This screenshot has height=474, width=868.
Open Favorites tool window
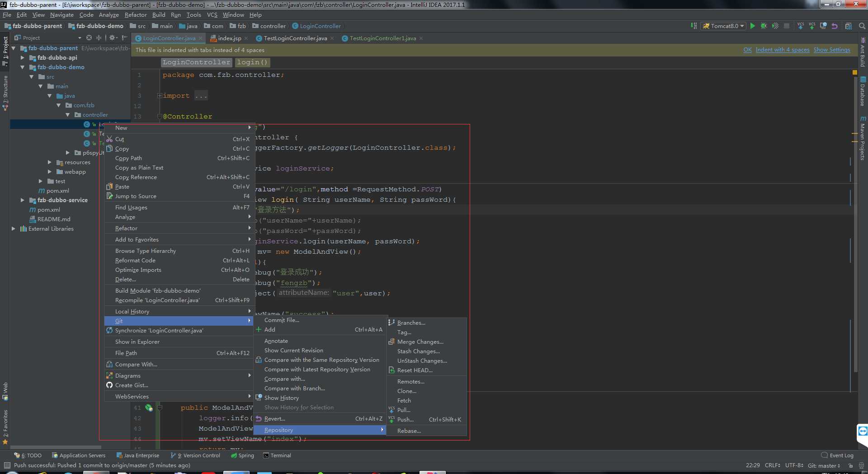[5, 427]
